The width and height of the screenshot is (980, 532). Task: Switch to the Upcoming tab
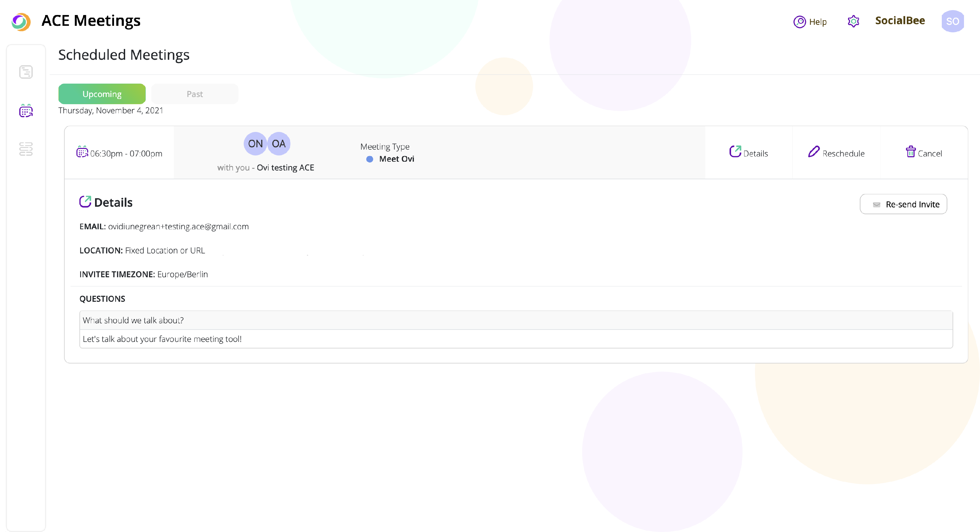pyautogui.click(x=102, y=94)
